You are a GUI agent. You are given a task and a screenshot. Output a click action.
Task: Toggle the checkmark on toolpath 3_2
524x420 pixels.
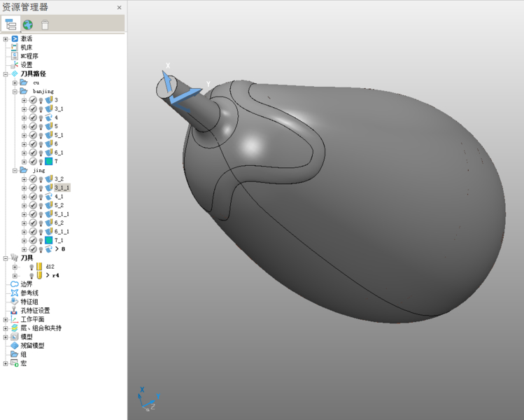[33, 179]
